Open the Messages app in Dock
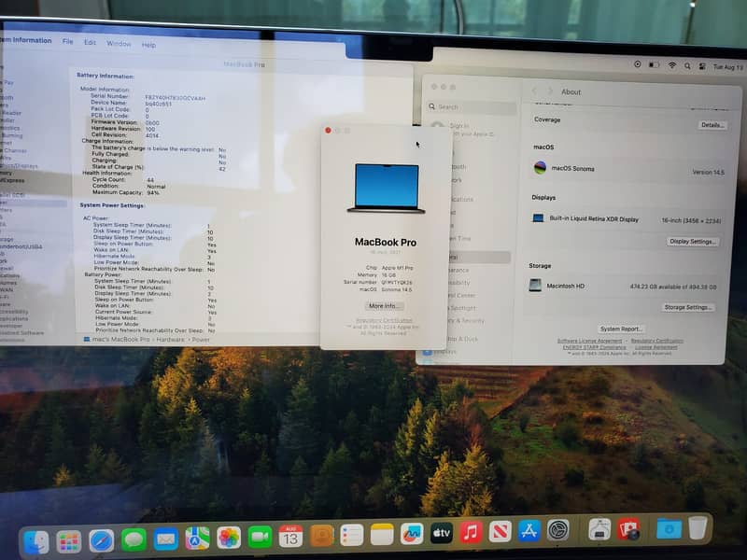Screen dimensions: 747x560 pos(134,539)
